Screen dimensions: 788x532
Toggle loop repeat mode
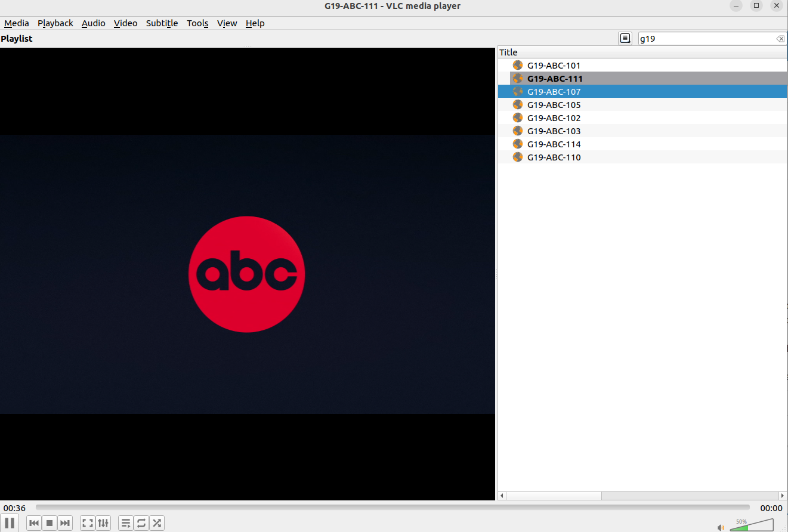coord(141,523)
